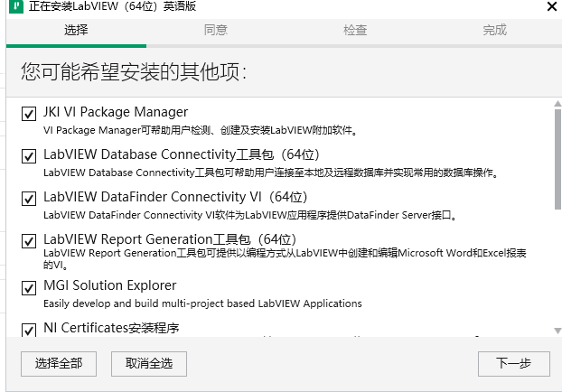The height and width of the screenshot is (392, 562).
Task: Switch to the 选择 step tab
Action: [76, 30]
